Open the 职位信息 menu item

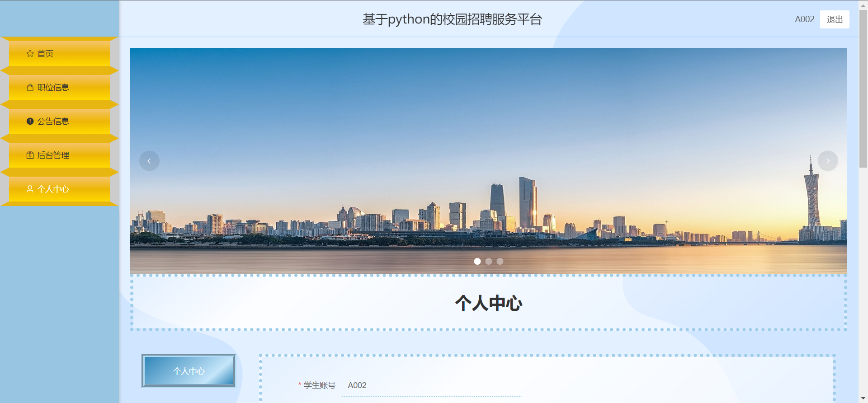click(x=59, y=87)
